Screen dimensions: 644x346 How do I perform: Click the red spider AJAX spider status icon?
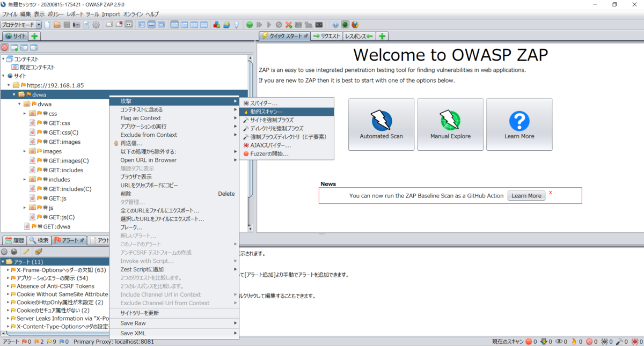634,341
